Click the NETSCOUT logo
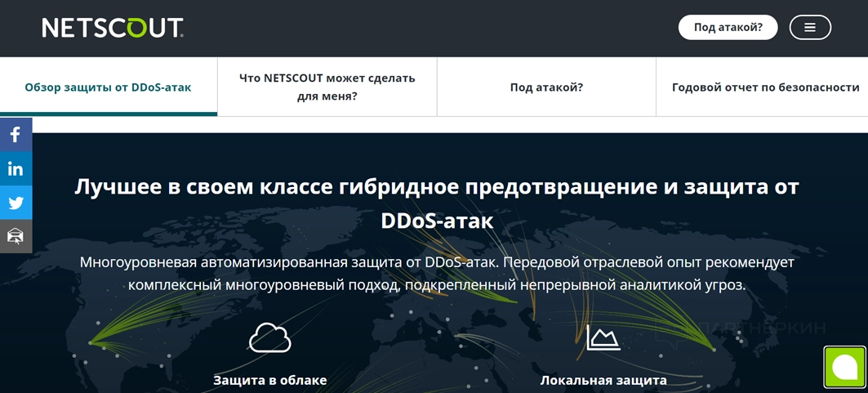 tap(113, 28)
